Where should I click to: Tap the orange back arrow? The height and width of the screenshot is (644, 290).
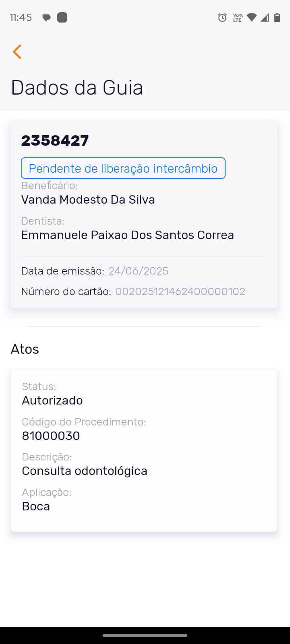tap(17, 52)
